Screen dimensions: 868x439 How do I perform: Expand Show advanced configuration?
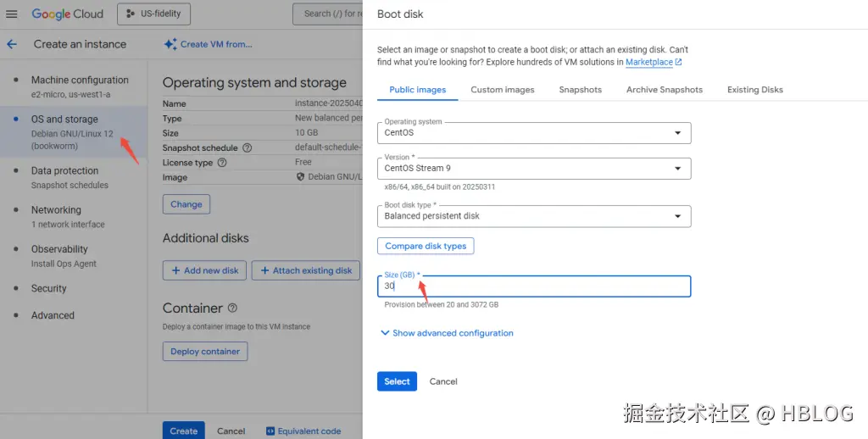[x=447, y=333]
